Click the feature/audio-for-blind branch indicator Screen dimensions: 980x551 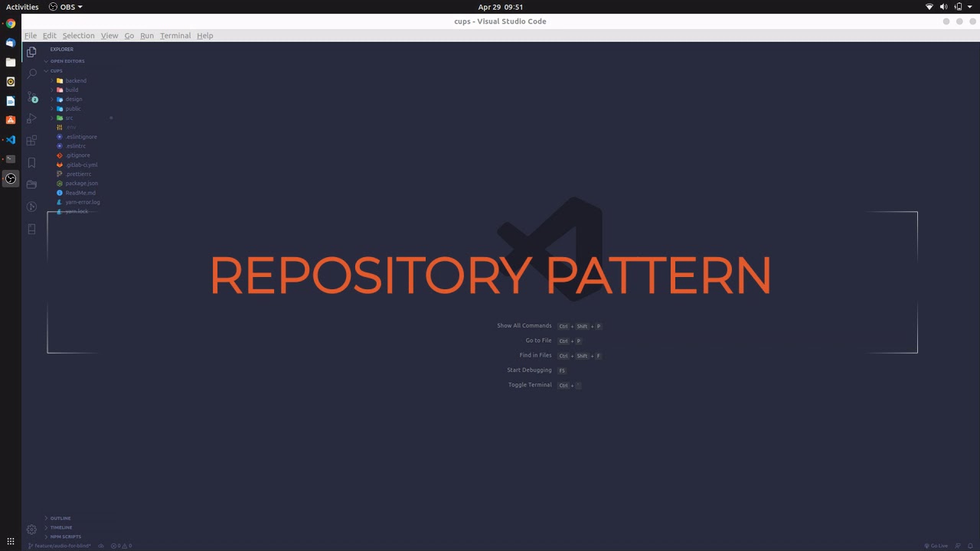[60, 546]
